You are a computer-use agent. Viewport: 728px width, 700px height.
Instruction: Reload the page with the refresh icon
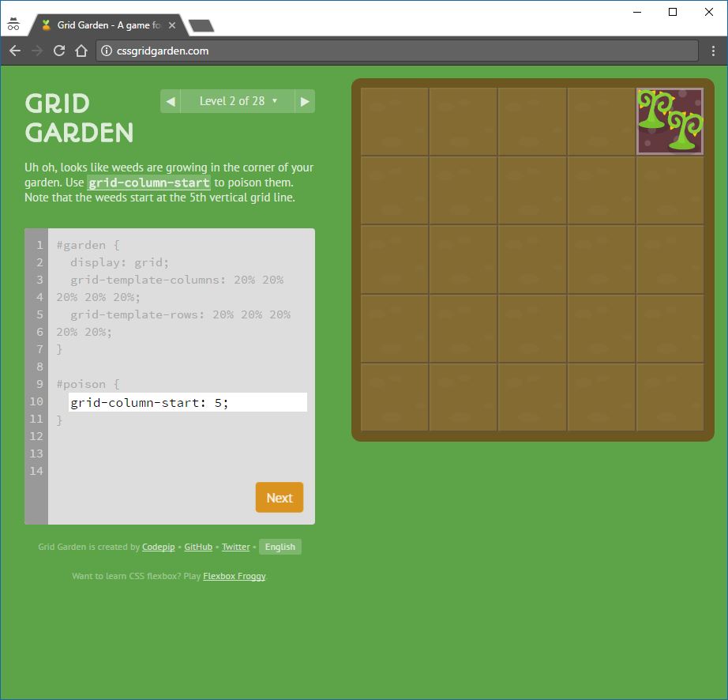pyautogui.click(x=58, y=50)
